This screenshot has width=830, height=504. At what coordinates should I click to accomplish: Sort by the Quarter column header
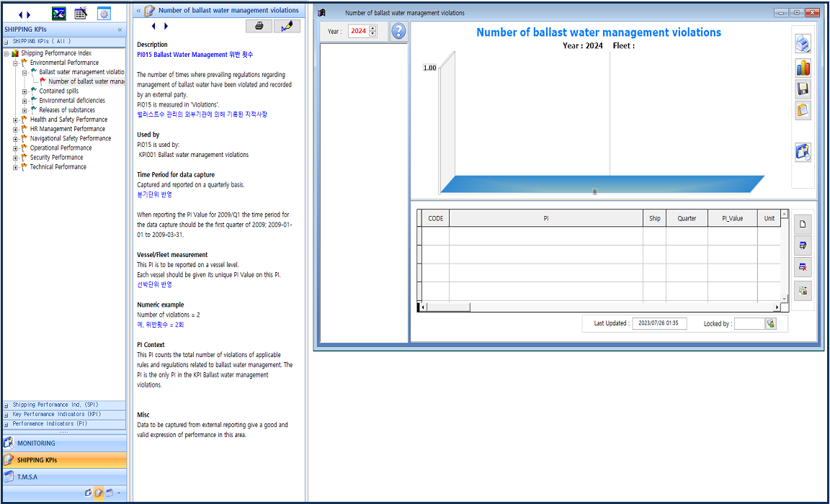[x=687, y=218]
